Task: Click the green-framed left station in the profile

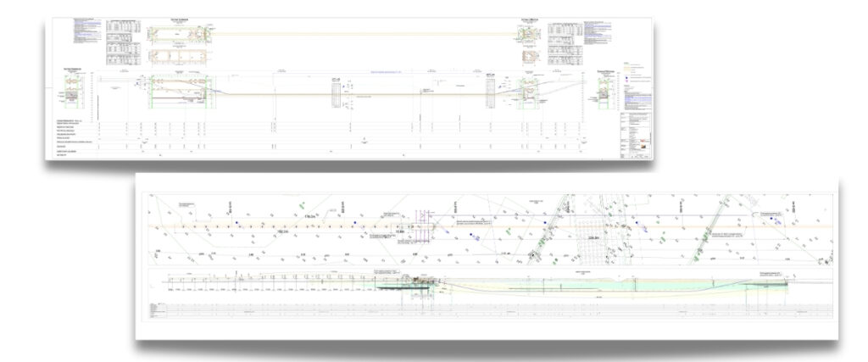Action: click(178, 92)
